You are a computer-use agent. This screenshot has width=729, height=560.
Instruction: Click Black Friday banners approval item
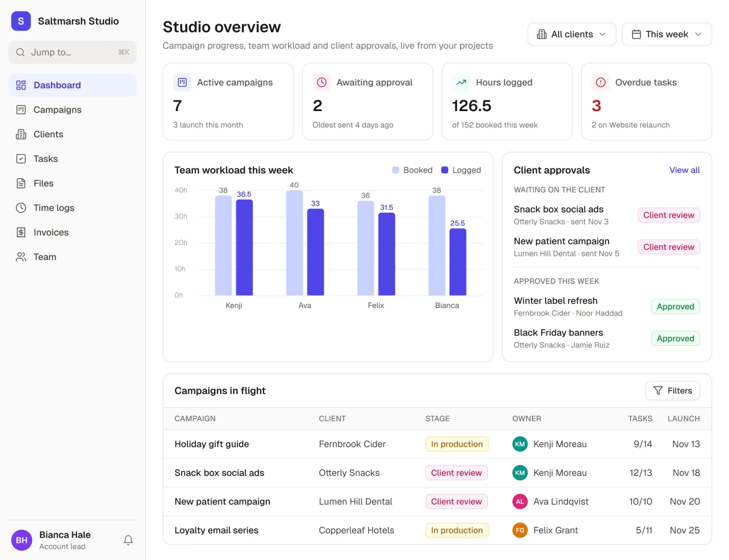pyautogui.click(x=607, y=338)
